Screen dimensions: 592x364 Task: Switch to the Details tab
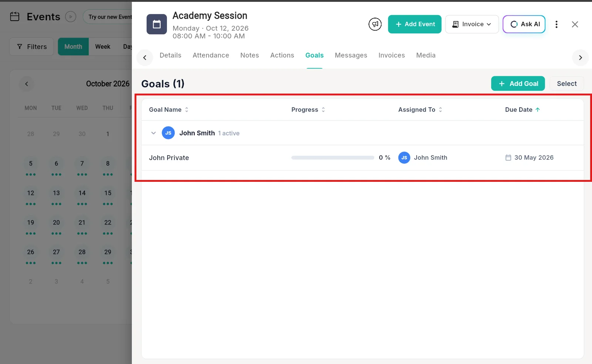(x=171, y=55)
